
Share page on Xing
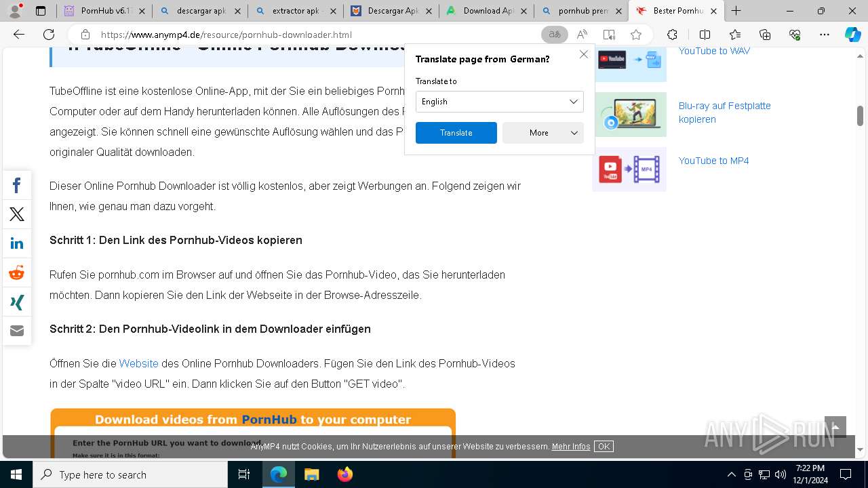[x=17, y=302]
